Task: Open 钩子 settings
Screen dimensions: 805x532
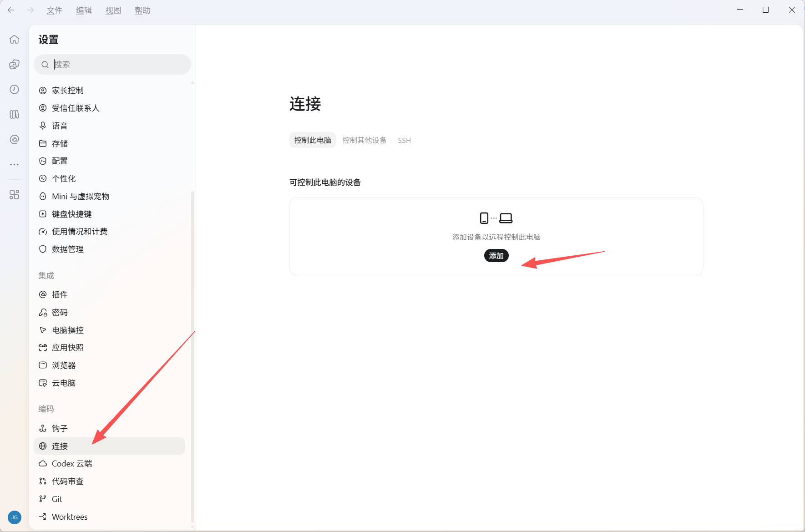Action: point(109,428)
